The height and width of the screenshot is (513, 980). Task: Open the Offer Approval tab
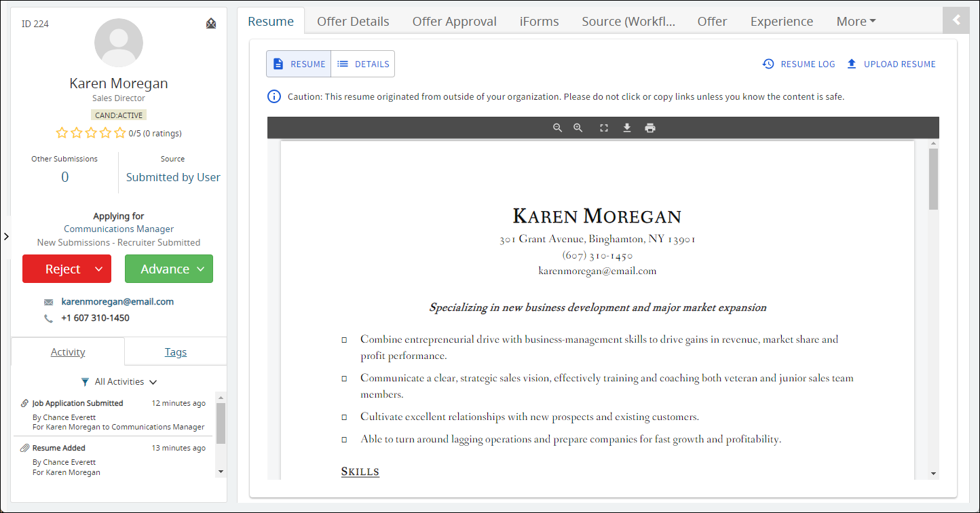click(x=455, y=21)
